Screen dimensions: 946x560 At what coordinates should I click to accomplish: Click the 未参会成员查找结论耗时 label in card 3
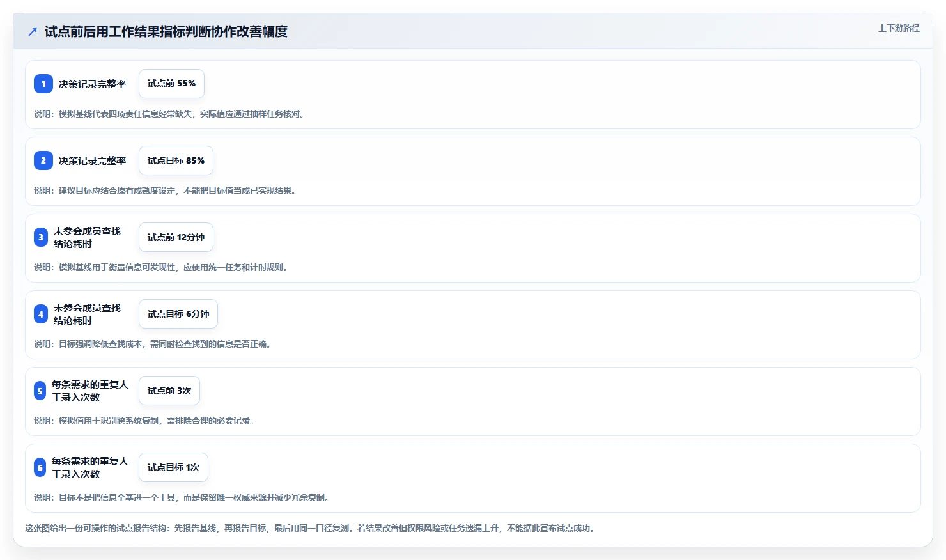(x=88, y=237)
